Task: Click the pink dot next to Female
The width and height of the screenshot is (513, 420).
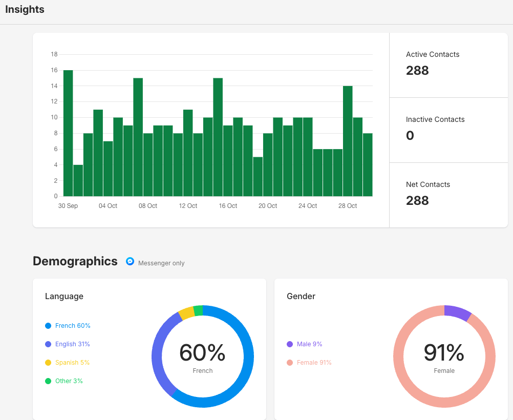Action: pos(290,363)
